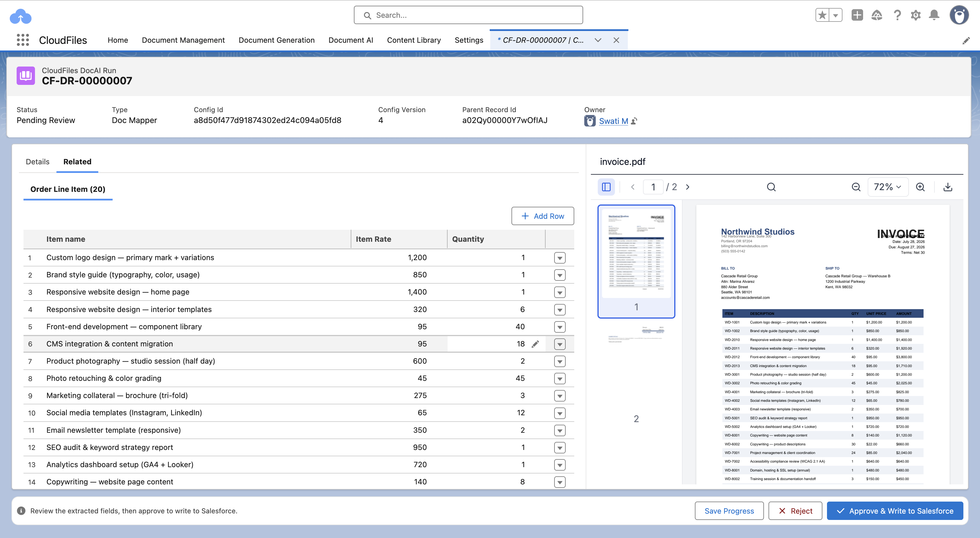This screenshot has width=980, height=538.
Task: Toggle the PDF thumbnail sidebar panel
Action: pyautogui.click(x=606, y=187)
